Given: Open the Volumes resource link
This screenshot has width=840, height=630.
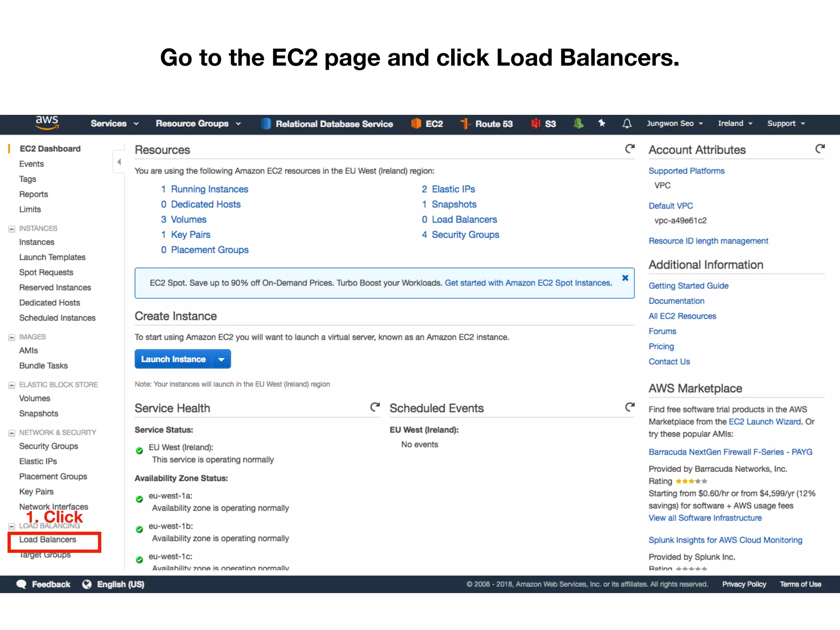Looking at the screenshot, I should pos(189,219).
